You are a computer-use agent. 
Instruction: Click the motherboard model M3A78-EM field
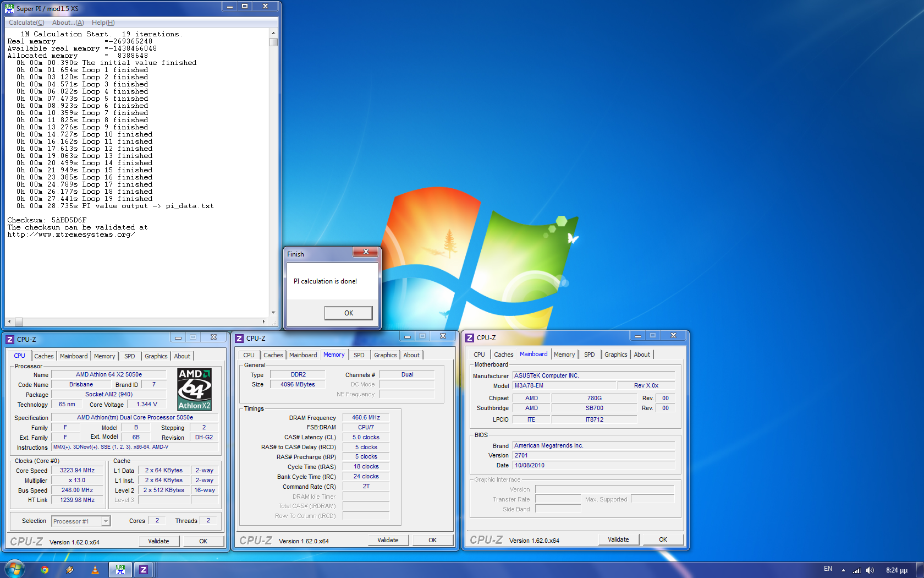click(x=564, y=385)
